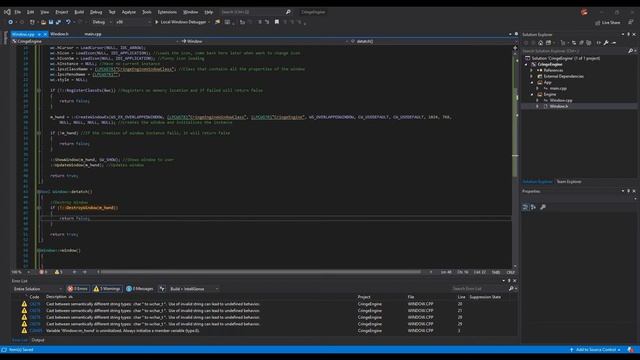This screenshot has width=640, height=360.
Task: Click Solution Explorer search magnifier icon
Action: pyautogui.click(x=631, y=51)
